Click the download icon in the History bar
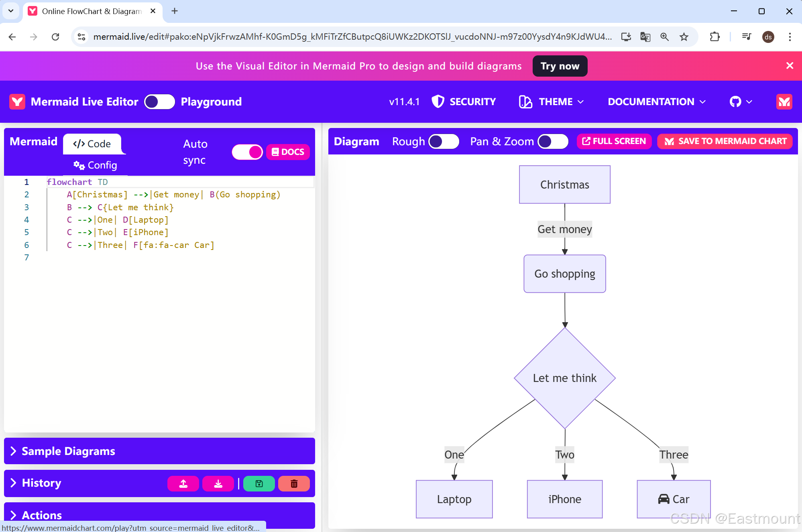Screen dimensions: 802x532 pos(218,483)
